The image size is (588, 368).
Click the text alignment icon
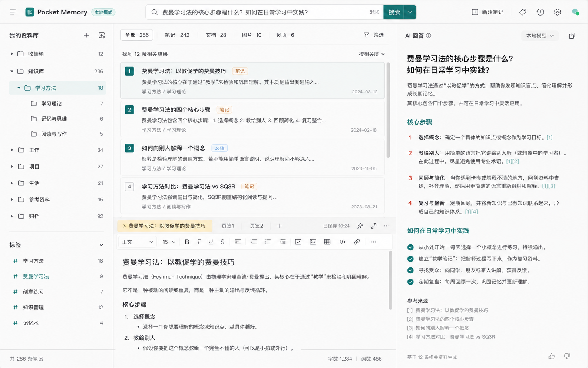coord(238,242)
